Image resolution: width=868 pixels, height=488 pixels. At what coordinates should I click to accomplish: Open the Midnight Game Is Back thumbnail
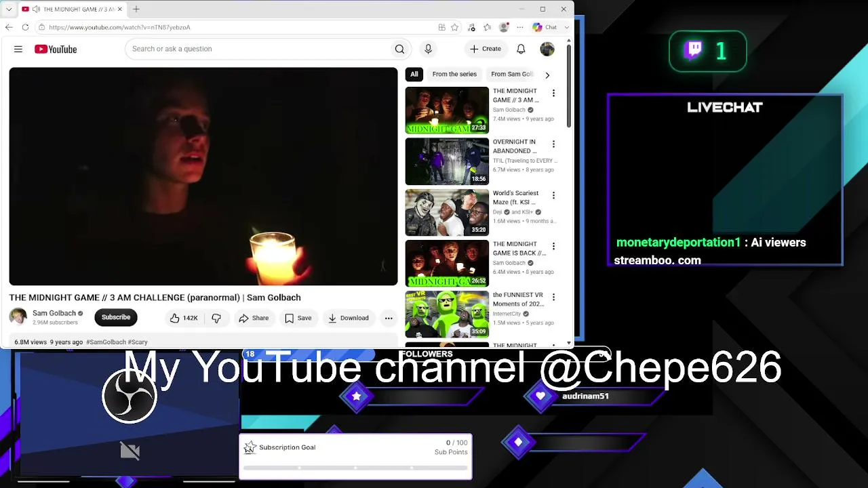(447, 263)
